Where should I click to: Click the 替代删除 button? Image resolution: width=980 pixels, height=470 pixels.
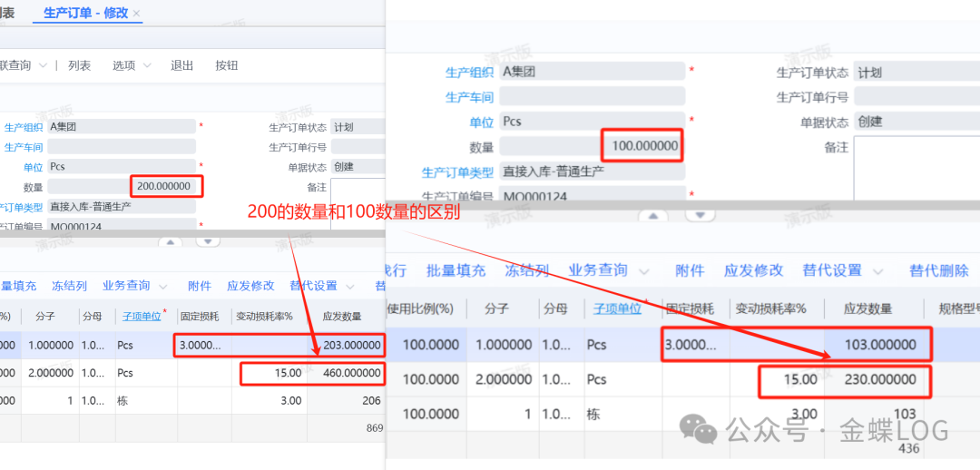[x=938, y=270]
